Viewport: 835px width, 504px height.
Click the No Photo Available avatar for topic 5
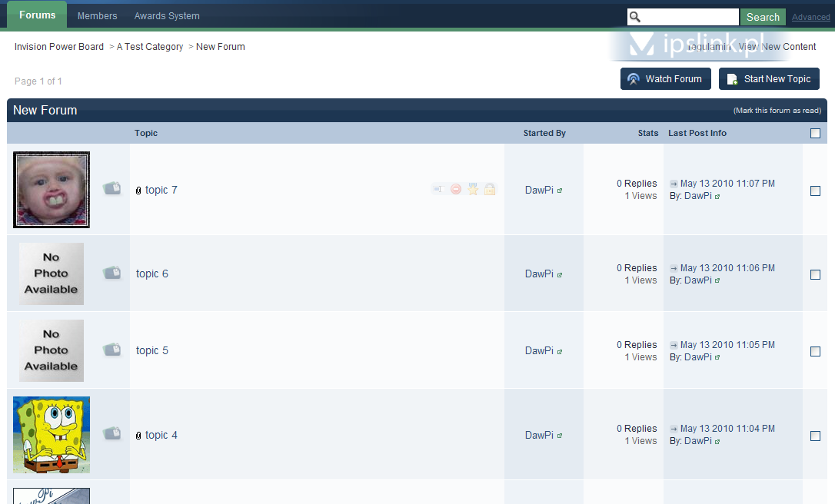pyautogui.click(x=51, y=350)
